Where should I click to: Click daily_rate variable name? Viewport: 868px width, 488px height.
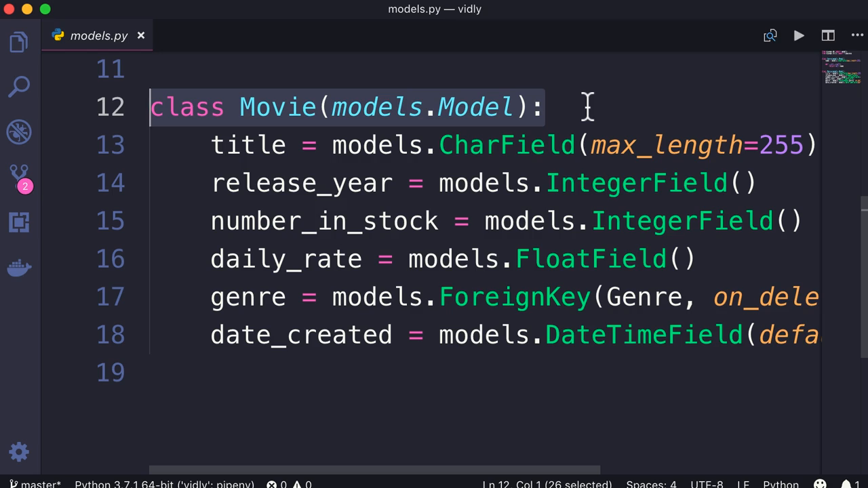(286, 259)
